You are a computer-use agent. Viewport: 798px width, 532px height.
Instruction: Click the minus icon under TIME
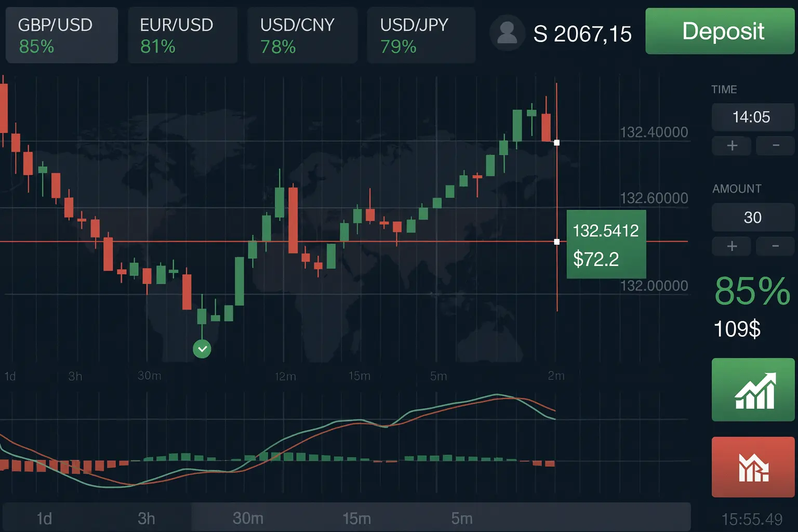775,146
